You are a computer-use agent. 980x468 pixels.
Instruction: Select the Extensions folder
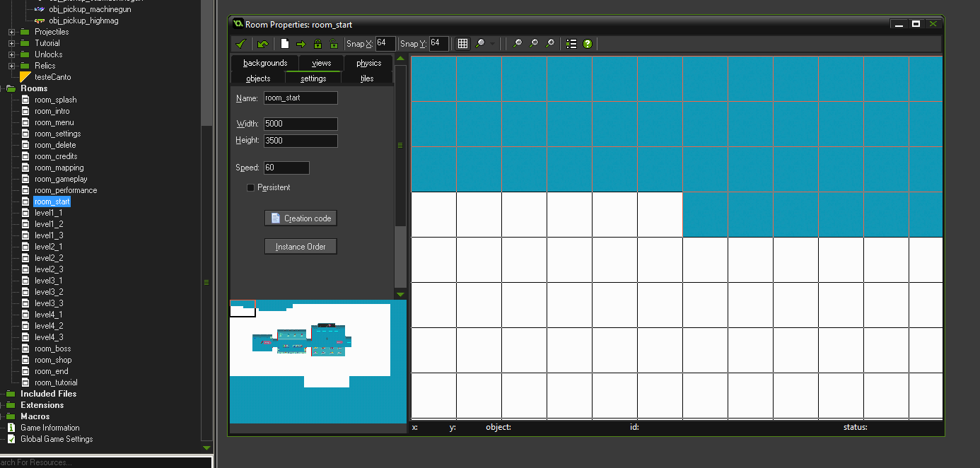click(42, 405)
